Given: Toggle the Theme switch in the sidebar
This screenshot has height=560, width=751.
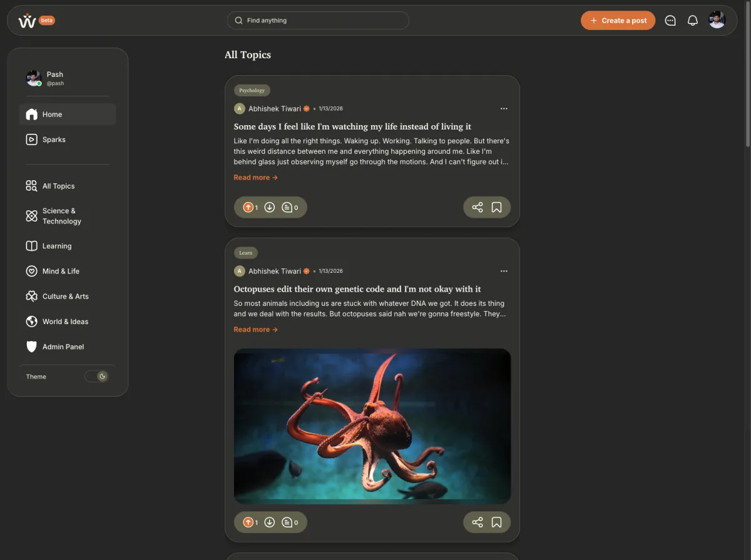Looking at the screenshot, I should [x=98, y=376].
